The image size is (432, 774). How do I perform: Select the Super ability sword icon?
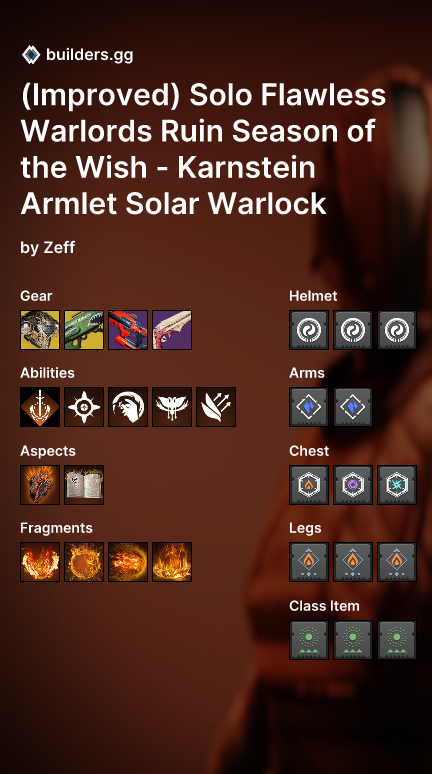tap(40, 407)
